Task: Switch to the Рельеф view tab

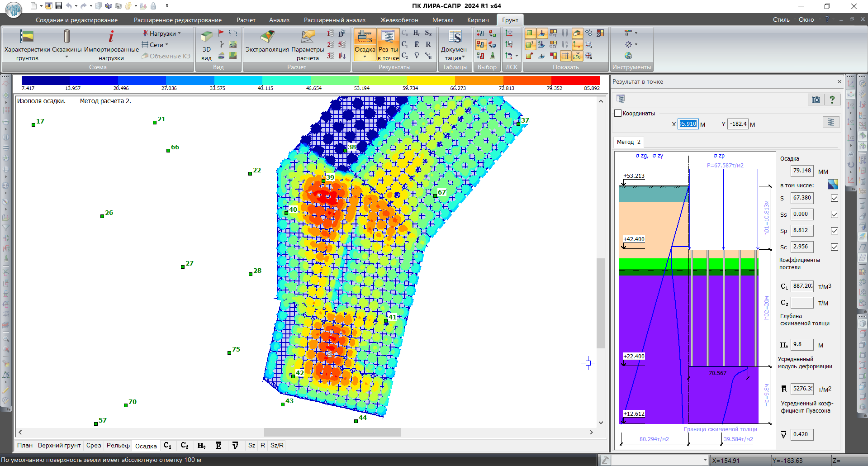Action: tap(118, 446)
